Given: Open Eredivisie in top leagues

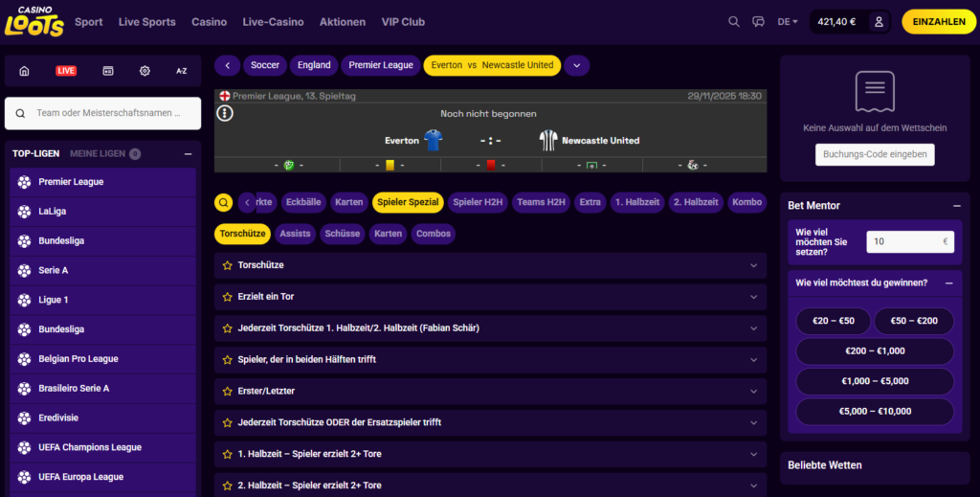Looking at the screenshot, I should (x=103, y=418).
